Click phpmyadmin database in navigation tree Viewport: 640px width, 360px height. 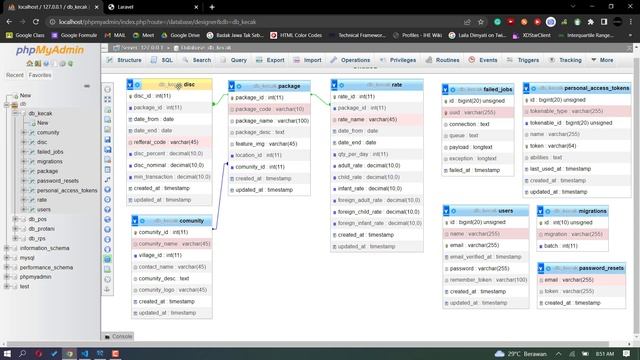[x=36, y=277]
